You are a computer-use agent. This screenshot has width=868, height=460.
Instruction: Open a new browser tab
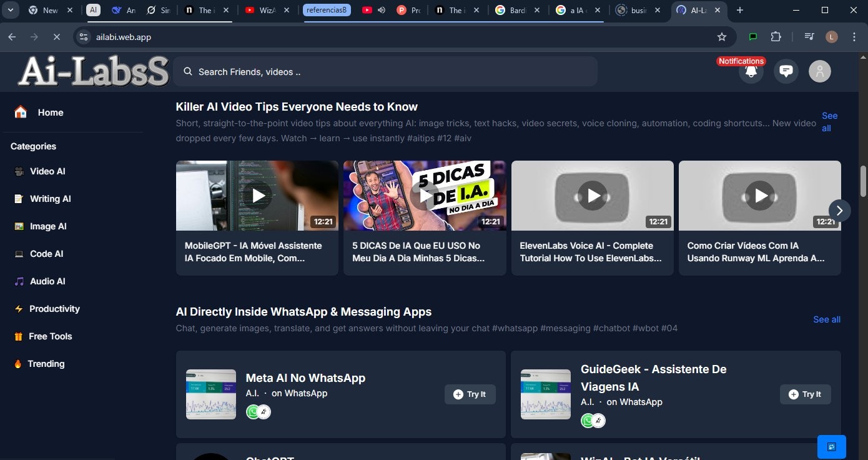(x=740, y=10)
